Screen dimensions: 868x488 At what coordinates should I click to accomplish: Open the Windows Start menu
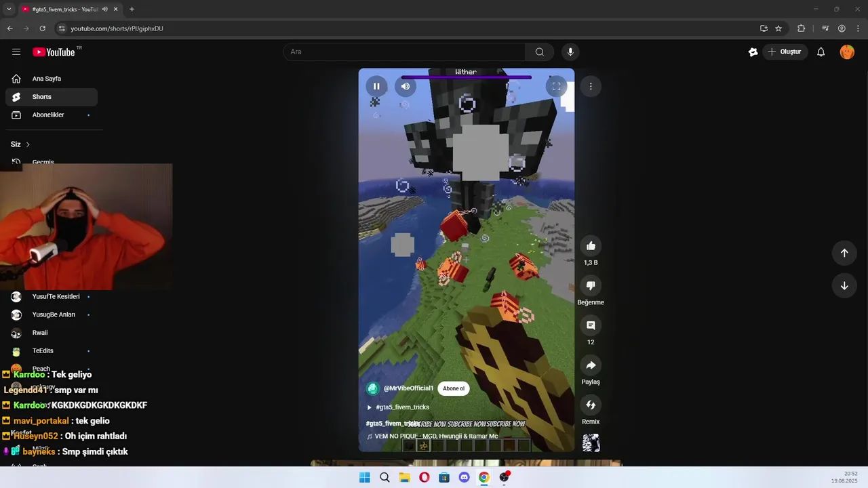(x=364, y=477)
